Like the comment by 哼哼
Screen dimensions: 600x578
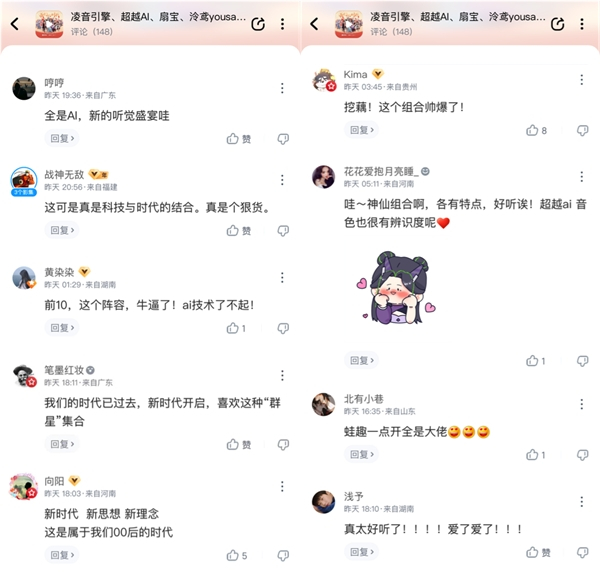[238, 138]
